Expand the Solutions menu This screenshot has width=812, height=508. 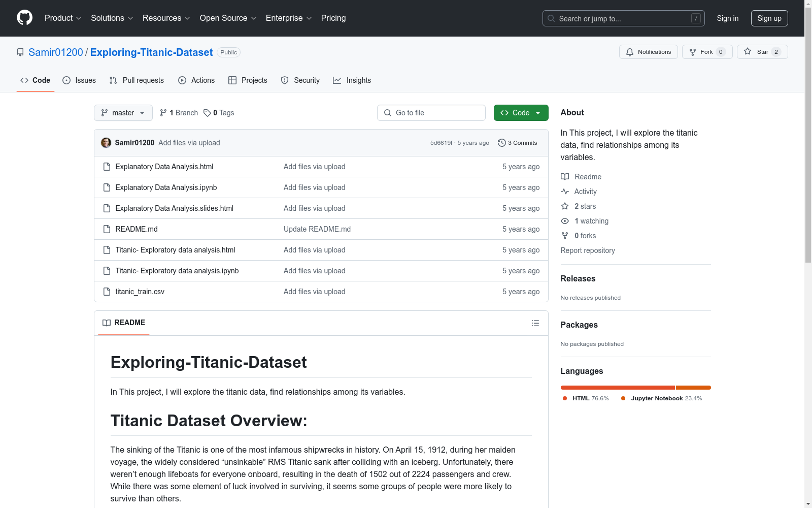tap(112, 18)
